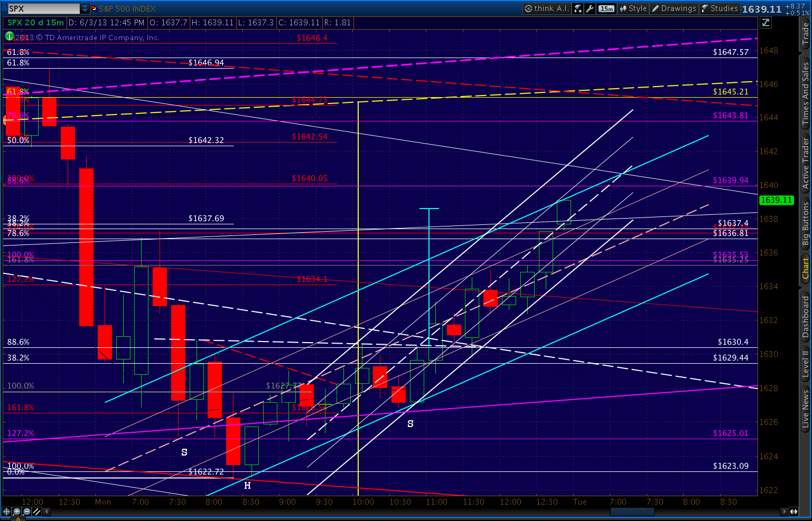Click the red $1634.1 label
812x521 pixels.
pos(312,279)
